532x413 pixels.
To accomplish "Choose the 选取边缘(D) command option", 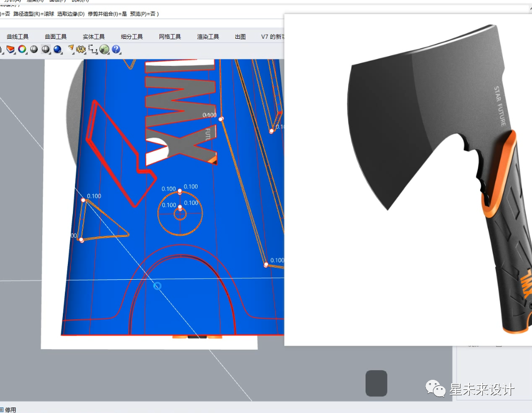I will point(71,14).
